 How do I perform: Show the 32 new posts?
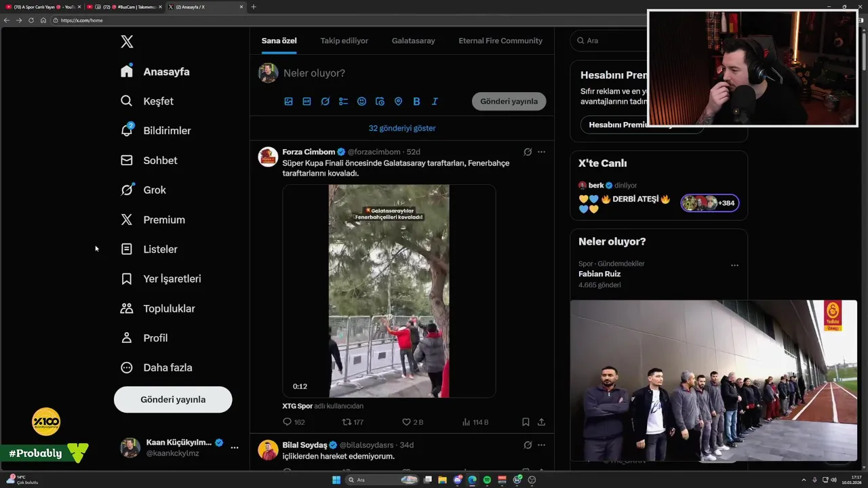[x=402, y=128]
